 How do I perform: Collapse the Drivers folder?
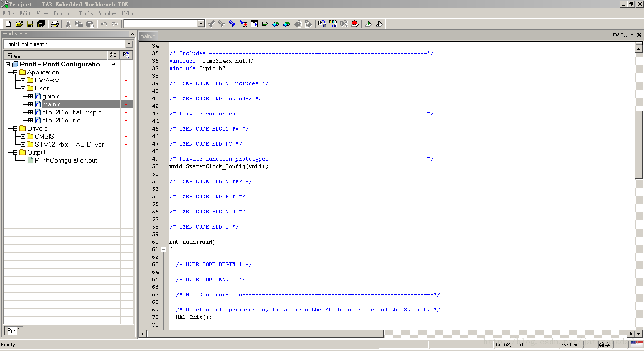(x=15, y=128)
